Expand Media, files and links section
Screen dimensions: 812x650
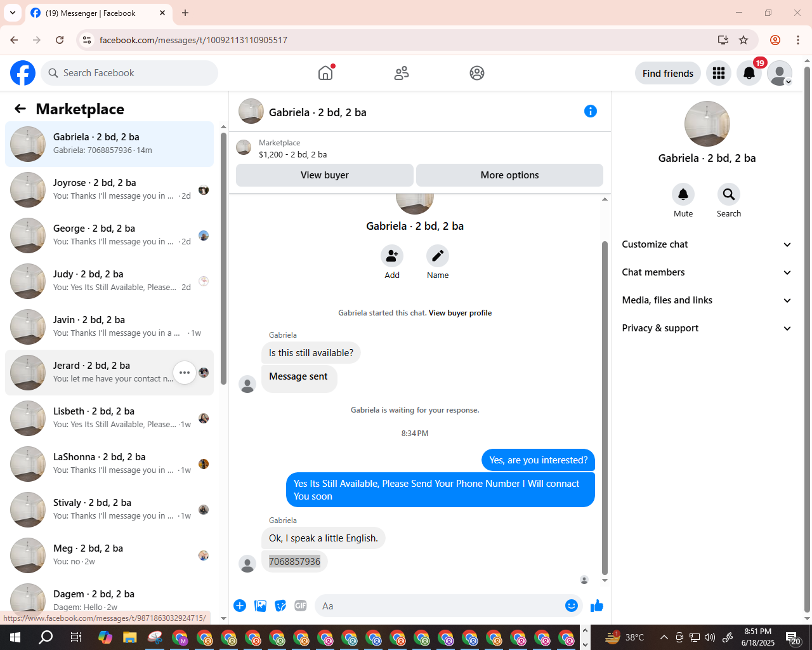coord(707,300)
